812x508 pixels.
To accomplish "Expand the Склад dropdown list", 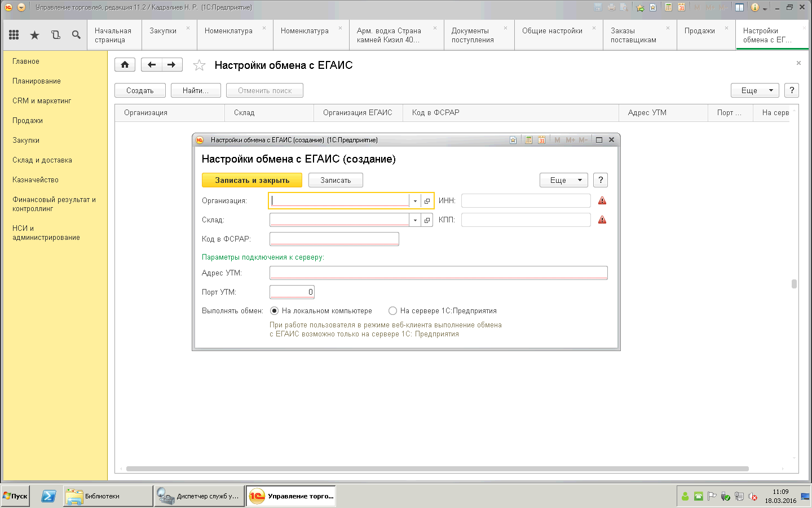I will click(415, 220).
